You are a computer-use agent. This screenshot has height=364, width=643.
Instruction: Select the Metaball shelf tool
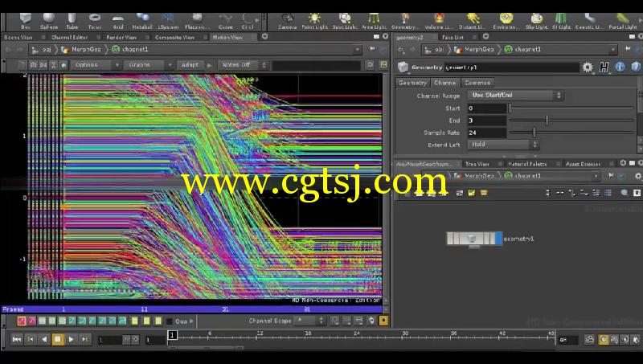click(x=142, y=21)
